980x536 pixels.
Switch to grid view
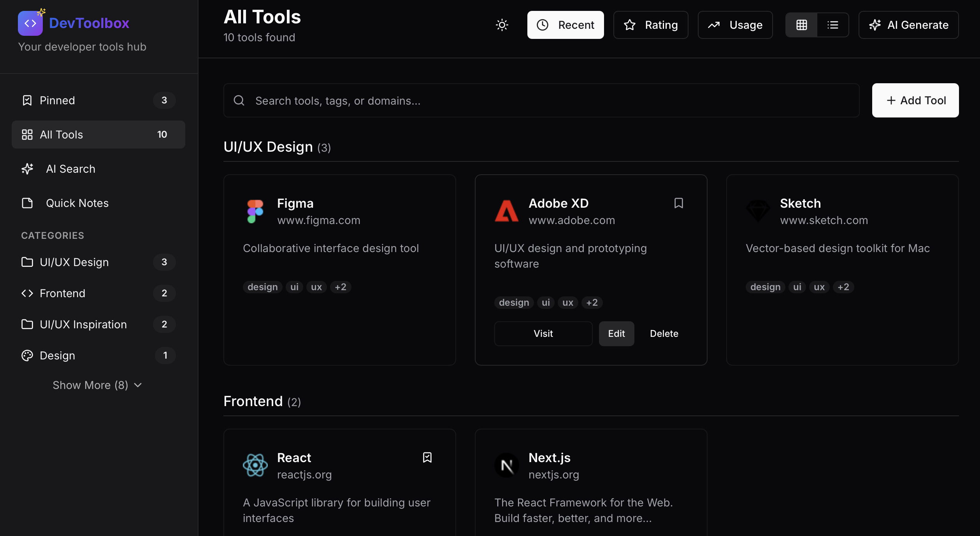(802, 25)
